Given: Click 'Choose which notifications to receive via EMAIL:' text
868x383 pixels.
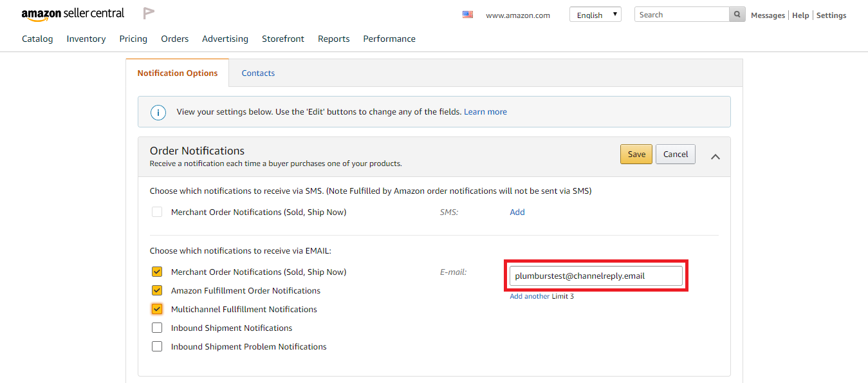Looking at the screenshot, I should click(241, 251).
